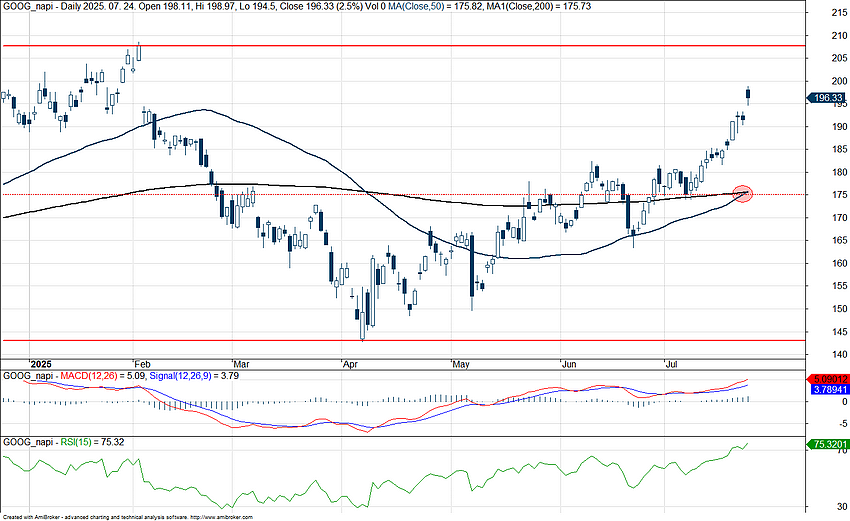This screenshot has width=850, height=521.
Task: Click the RSI(15) = 75.32 legend label
Action: pyautogui.click(x=92, y=442)
